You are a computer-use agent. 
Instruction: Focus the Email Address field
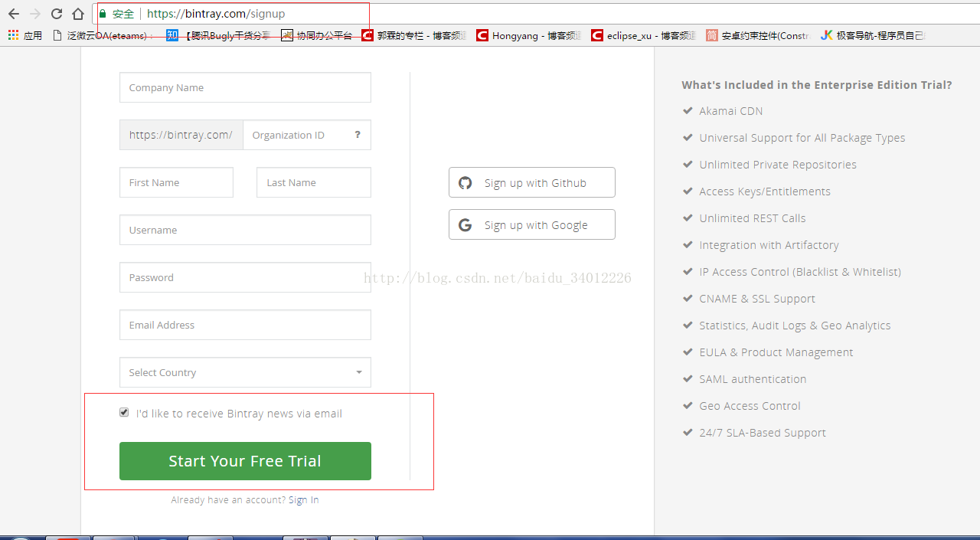coord(245,325)
